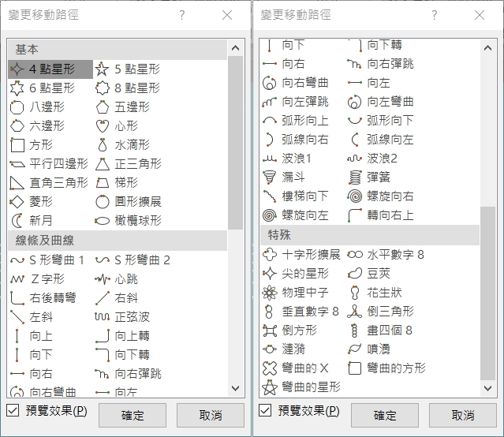Select the 新月 crescent moon icon
This screenshot has height=437, width=504.
coord(17,221)
